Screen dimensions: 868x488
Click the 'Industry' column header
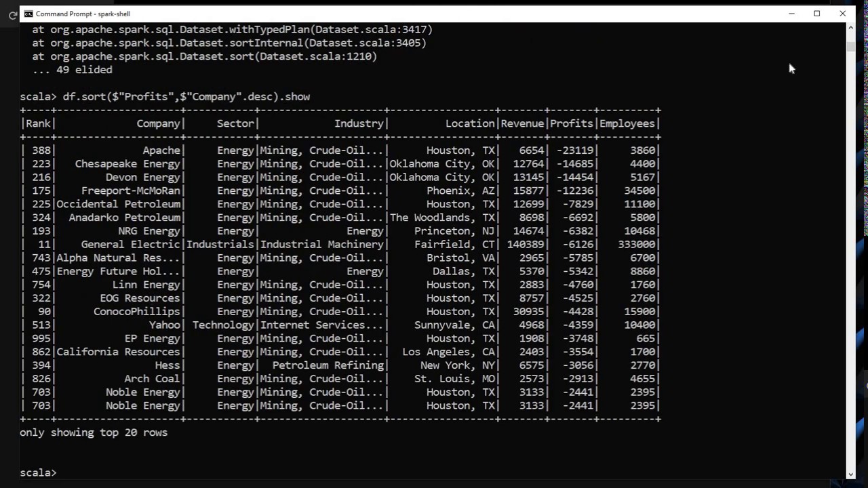[359, 123]
